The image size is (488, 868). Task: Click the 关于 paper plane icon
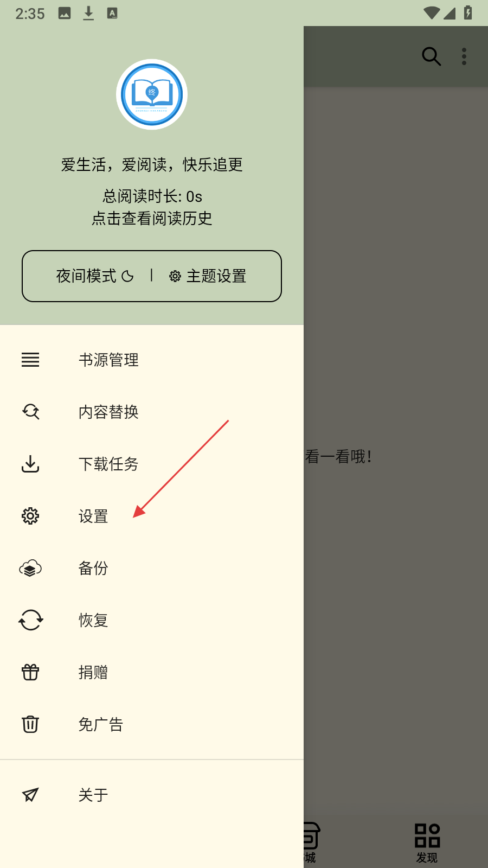[30, 795]
